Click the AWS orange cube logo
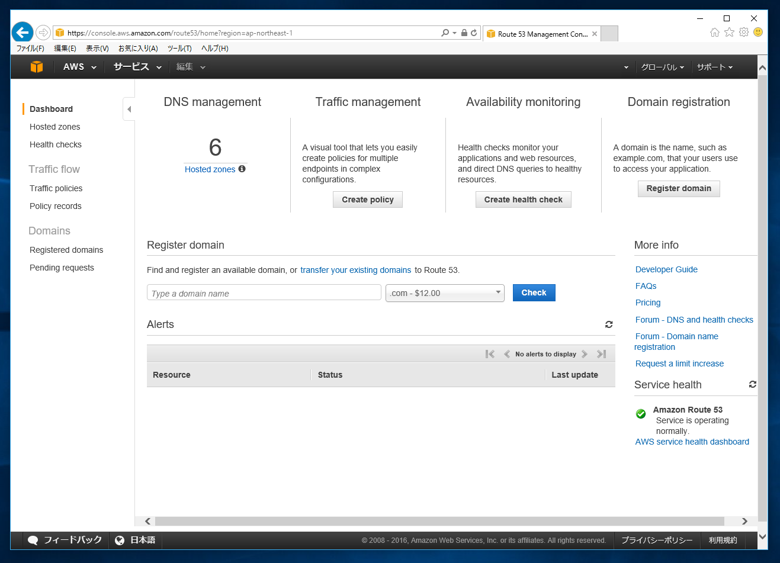Screen dimensions: 780x563 [36, 67]
